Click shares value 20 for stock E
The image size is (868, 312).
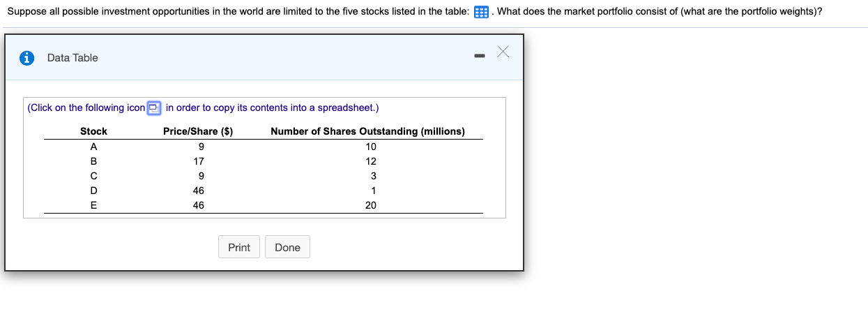point(371,205)
